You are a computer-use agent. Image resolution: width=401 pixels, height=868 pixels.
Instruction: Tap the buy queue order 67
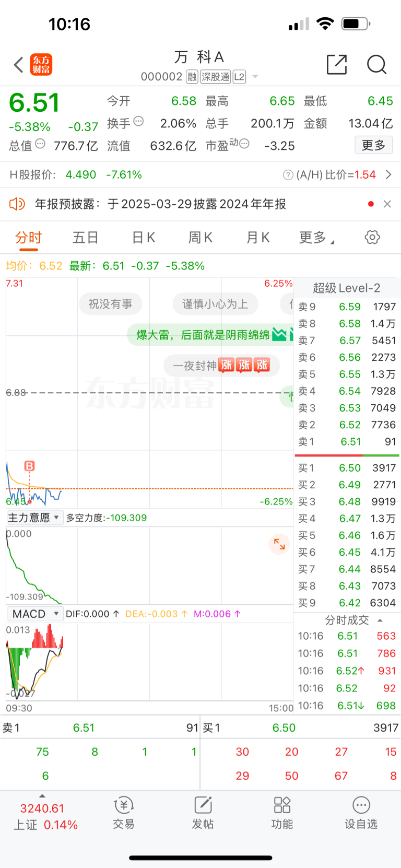click(341, 776)
